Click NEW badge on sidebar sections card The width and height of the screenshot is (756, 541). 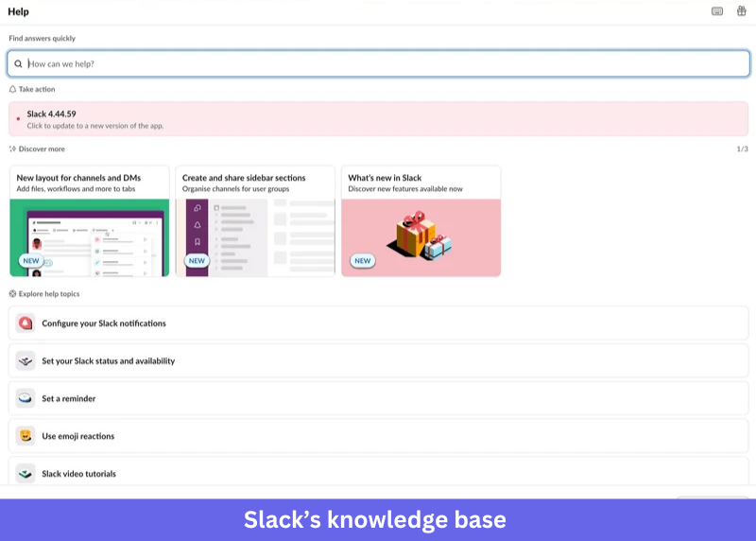[x=197, y=261]
